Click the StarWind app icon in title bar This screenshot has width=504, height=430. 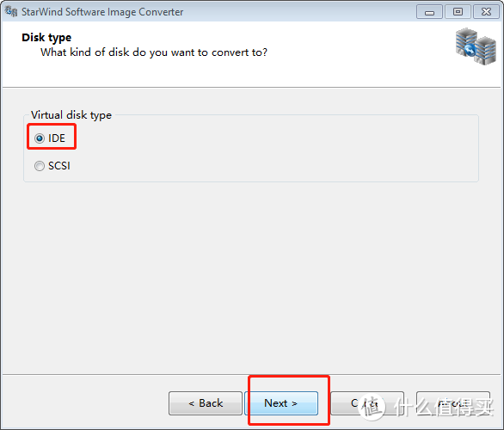(11, 11)
